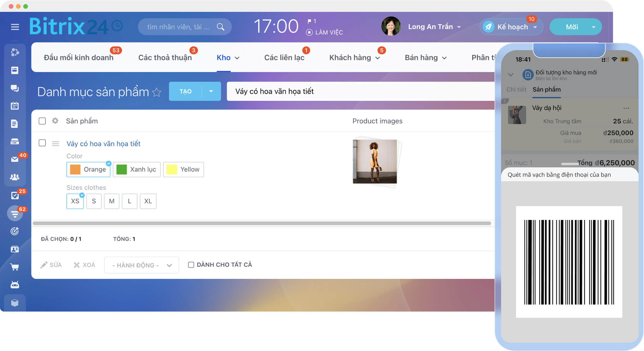Open CRM funnel icon with 62 badge

point(15,214)
